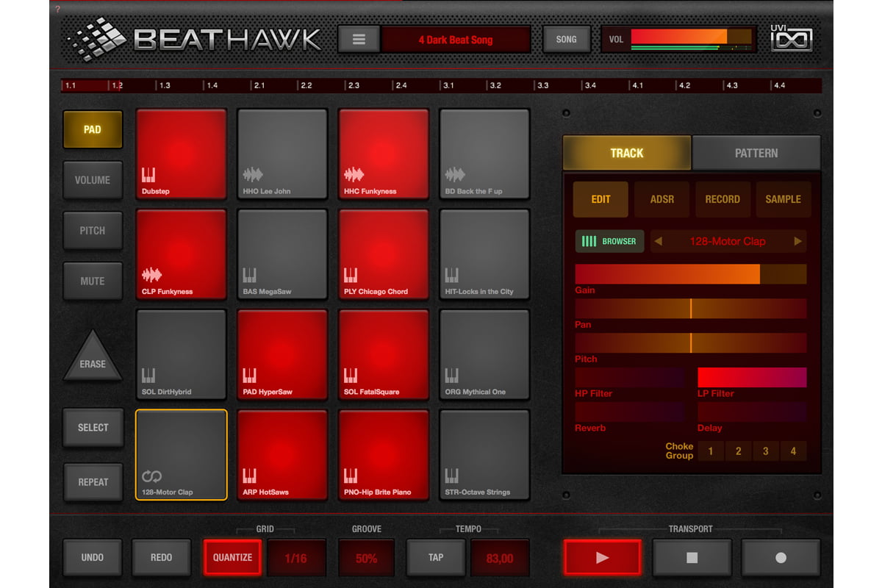Open the SAMPLE sub-tab
The height and width of the screenshot is (588, 882).
(x=784, y=199)
